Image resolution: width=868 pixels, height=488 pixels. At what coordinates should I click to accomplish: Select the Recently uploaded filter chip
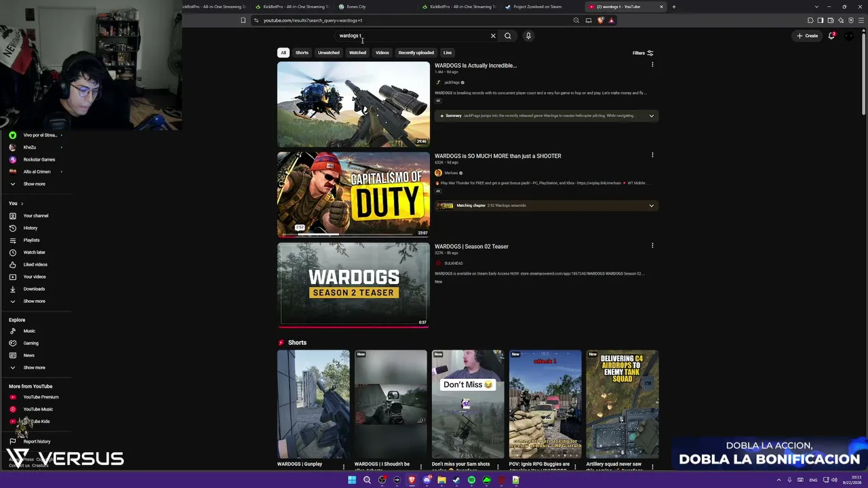pos(416,52)
